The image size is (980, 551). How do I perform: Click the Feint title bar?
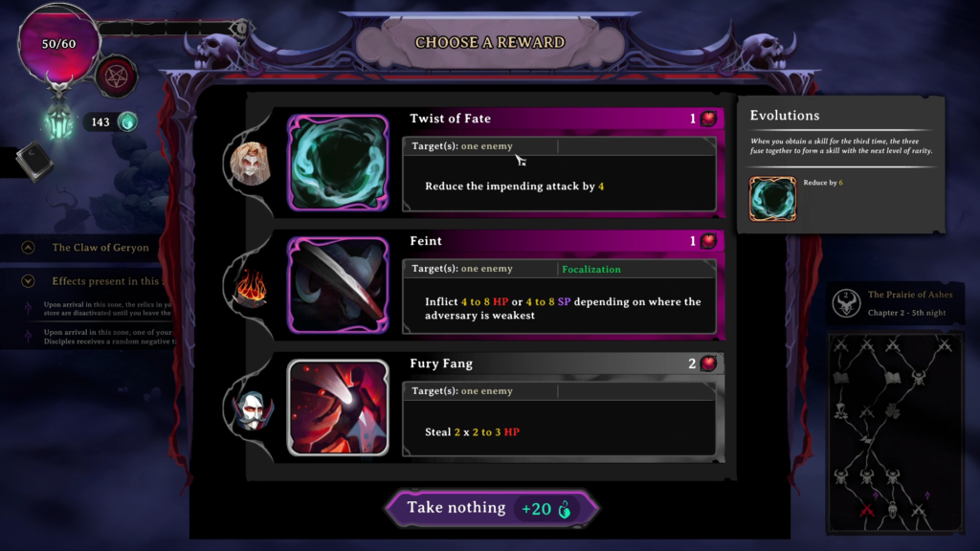[x=563, y=241]
